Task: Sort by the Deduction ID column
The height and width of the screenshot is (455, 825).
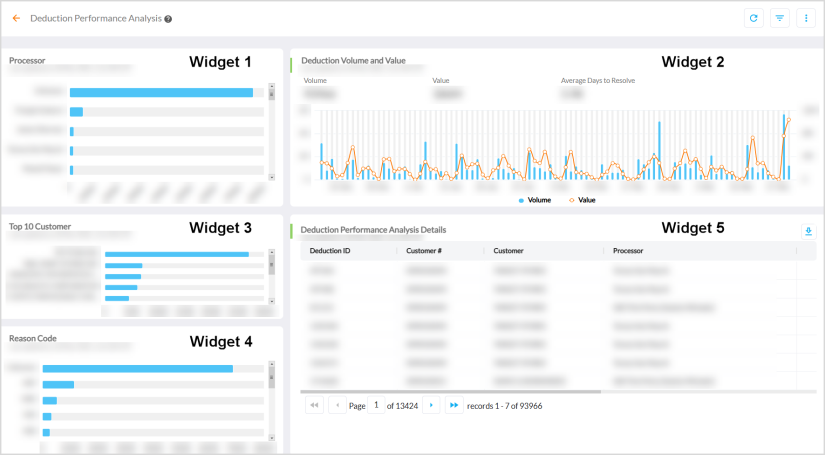Action: pyautogui.click(x=330, y=251)
